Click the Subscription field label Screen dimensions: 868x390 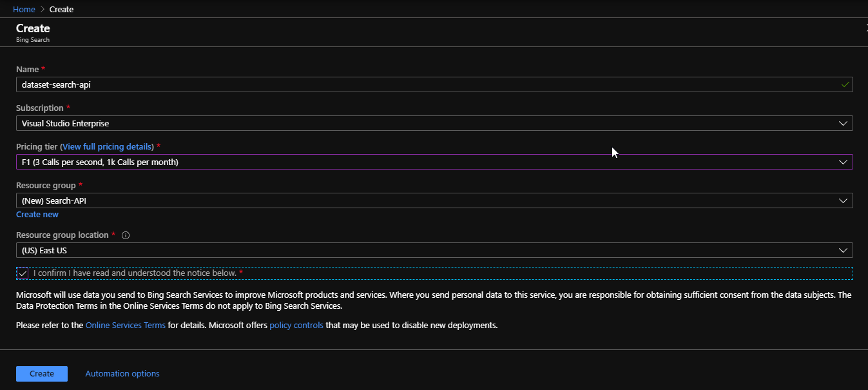(40, 108)
